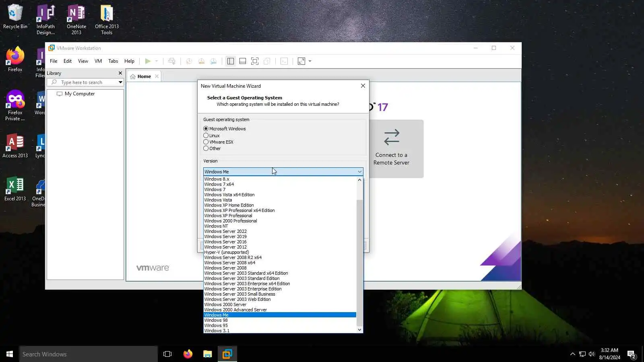The image size is (644, 362).
Task: Open the stretch display dropdown arrow
Action: 310,61
